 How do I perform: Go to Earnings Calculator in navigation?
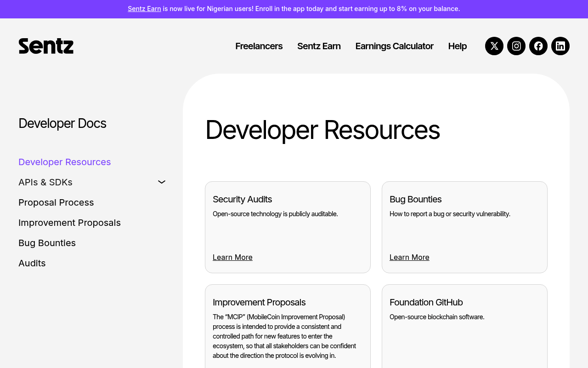(x=394, y=46)
